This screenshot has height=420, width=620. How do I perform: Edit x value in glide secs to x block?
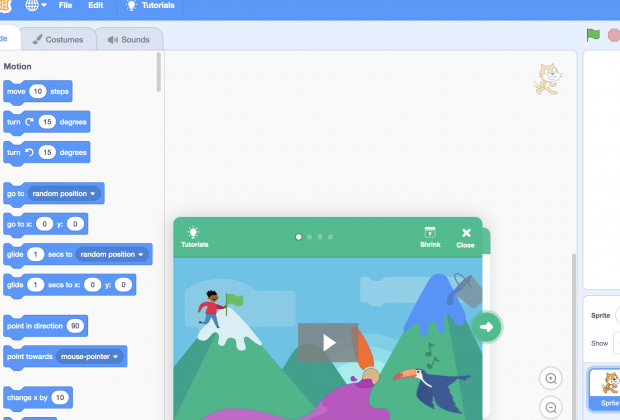[93, 285]
